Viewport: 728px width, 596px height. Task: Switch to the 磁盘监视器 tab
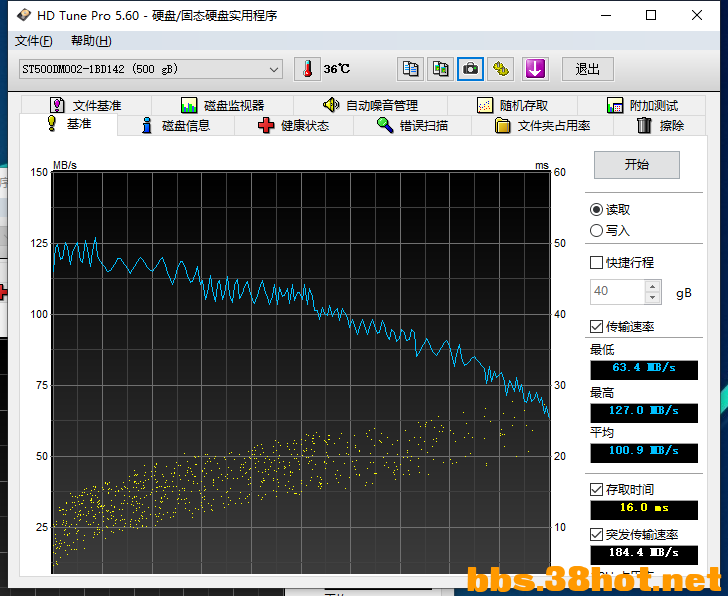tap(222, 105)
